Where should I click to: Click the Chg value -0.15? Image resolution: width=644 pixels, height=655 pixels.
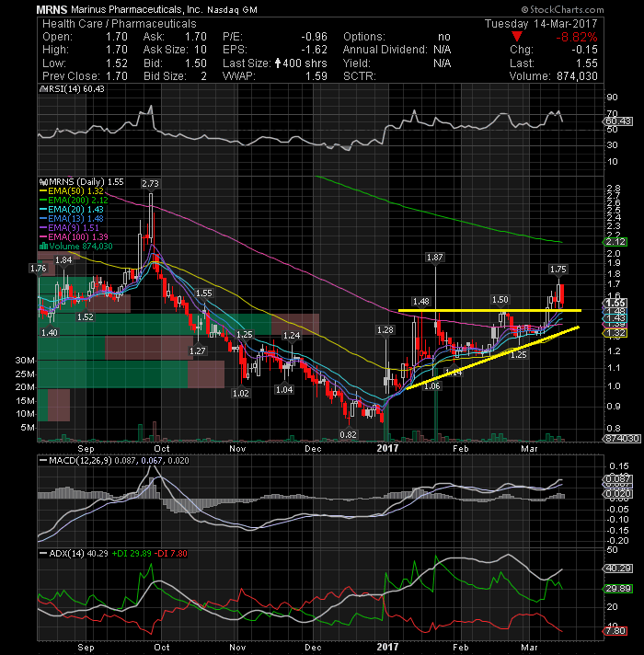point(585,50)
